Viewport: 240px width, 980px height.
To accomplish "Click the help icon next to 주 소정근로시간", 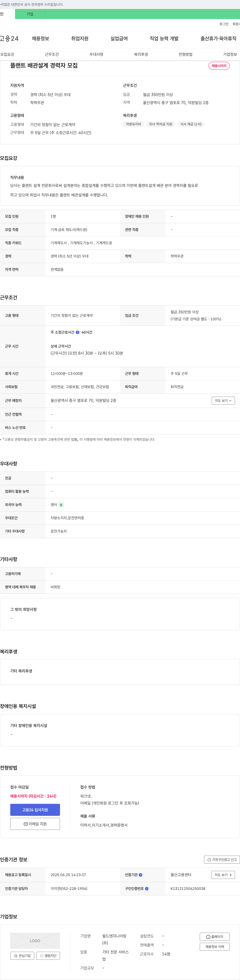I will [77, 333].
